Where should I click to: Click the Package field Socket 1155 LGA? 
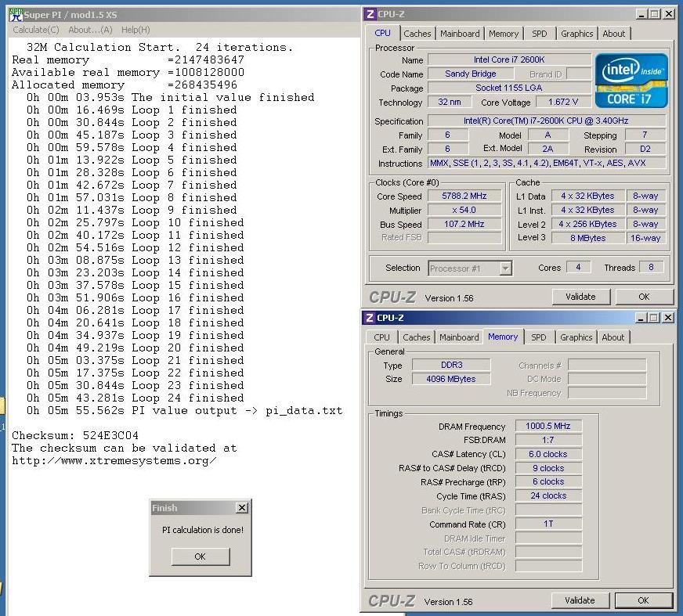[509, 88]
